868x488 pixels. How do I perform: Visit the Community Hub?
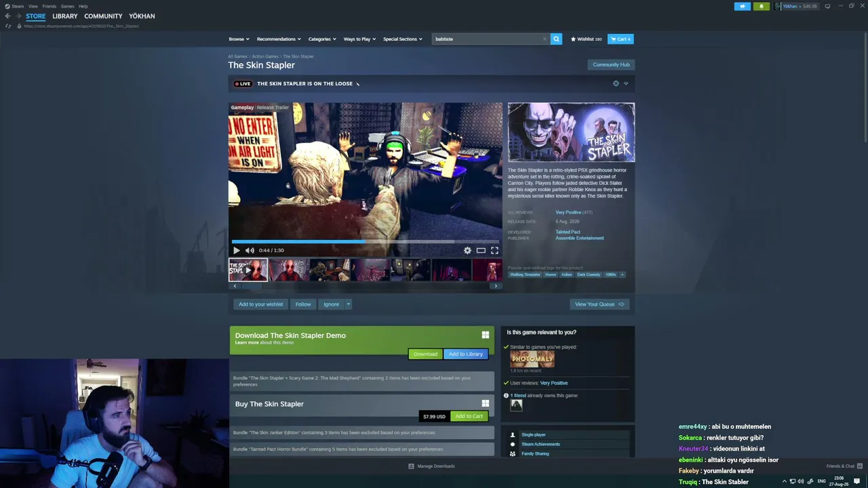point(611,64)
